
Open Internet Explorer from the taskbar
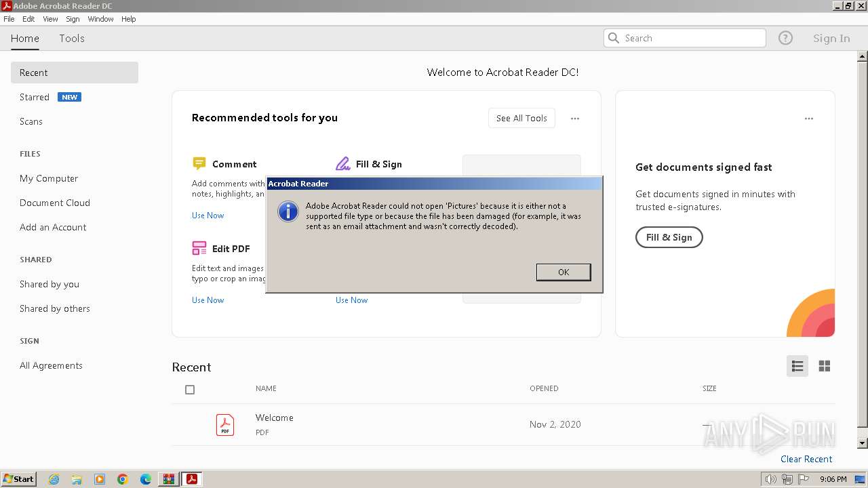[54, 479]
